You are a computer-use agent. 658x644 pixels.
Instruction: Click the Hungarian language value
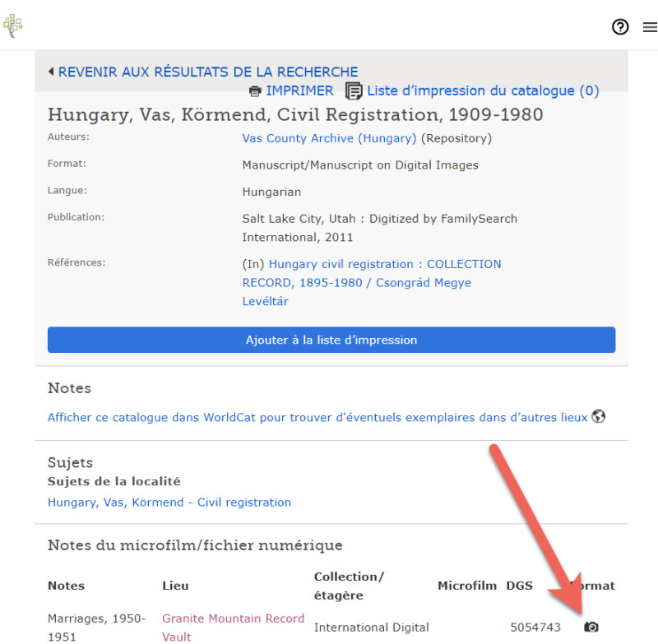271,192
